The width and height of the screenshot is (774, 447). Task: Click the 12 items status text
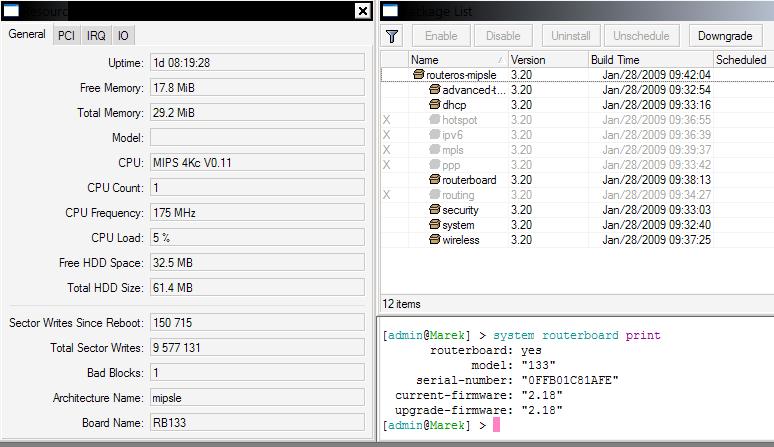pyautogui.click(x=401, y=304)
